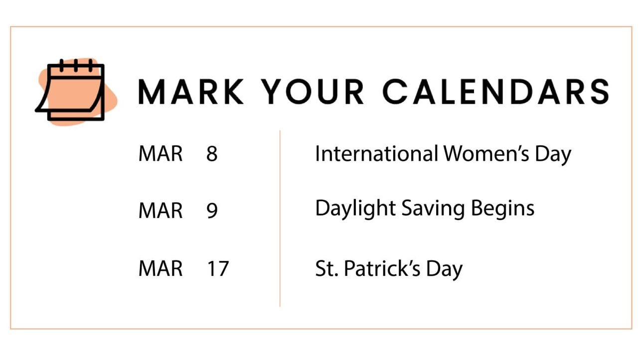Screen dimensions: 644x357
Task: Click the vertical divider line between columns
Action: pyautogui.click(x=280, y=218)
